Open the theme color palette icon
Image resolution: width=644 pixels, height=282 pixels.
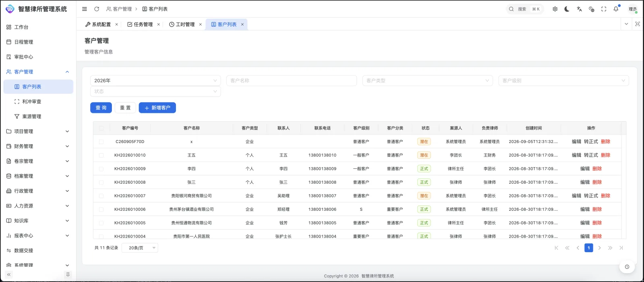(x=591, y=9)
